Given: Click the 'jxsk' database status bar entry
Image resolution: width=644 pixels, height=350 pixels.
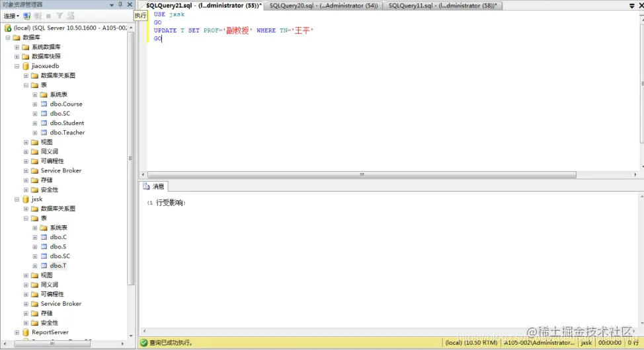Looking at the screenshot, I should (586, 343).
